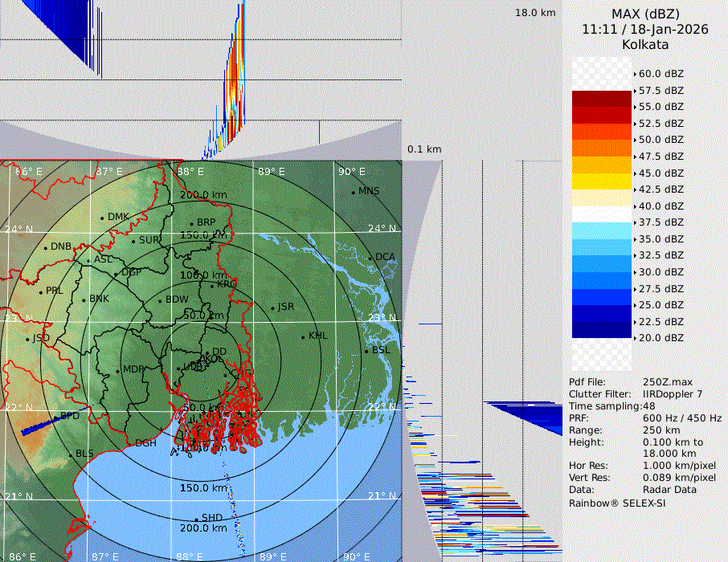This screenshot has width=728, height=562.
Task: Click the JSR station marker
Action: [x=272, y=307]
